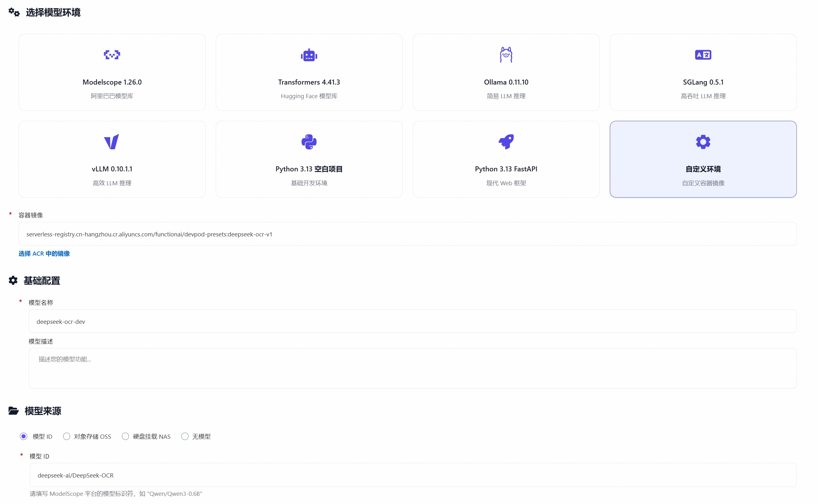Click the Python snake logo icon

pyautogui.click(x=309, y=142)
